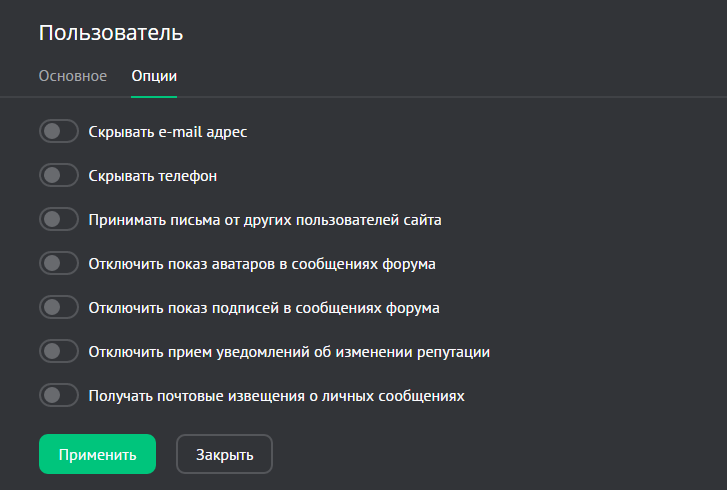Enable the 'Скрывать телефон' switch
The height and width of the screenshot is (490, 727).
tap(58, 175)
